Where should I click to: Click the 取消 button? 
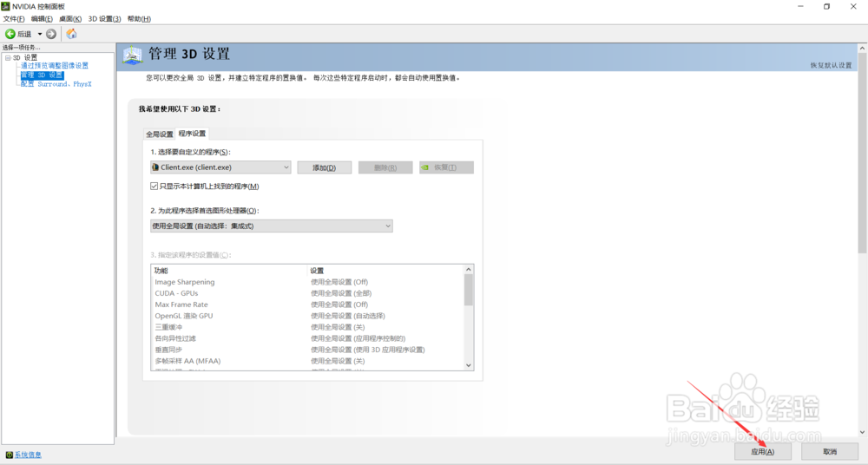coord(830,452)
